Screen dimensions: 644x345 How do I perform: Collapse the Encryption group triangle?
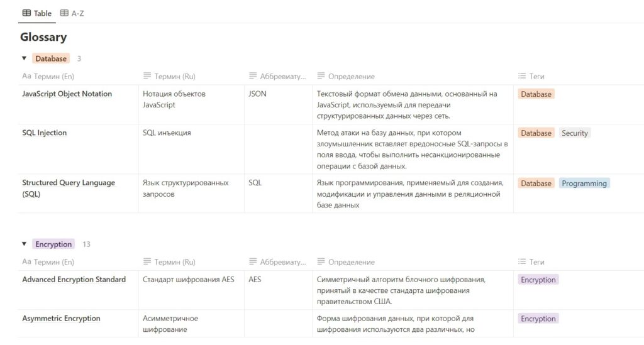(x=24, y=244)
